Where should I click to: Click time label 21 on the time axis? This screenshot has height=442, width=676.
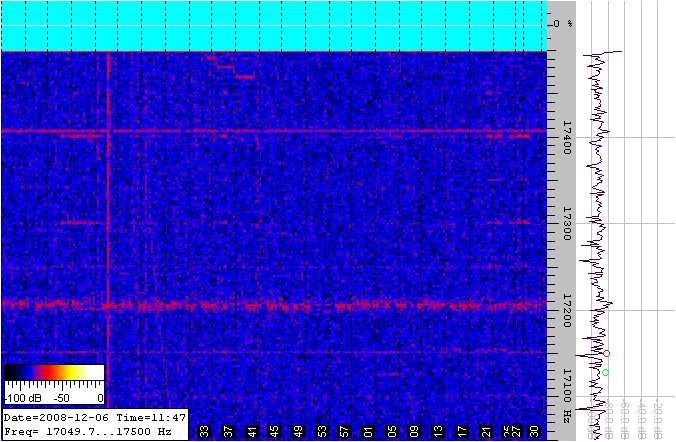tap(486, 431)
